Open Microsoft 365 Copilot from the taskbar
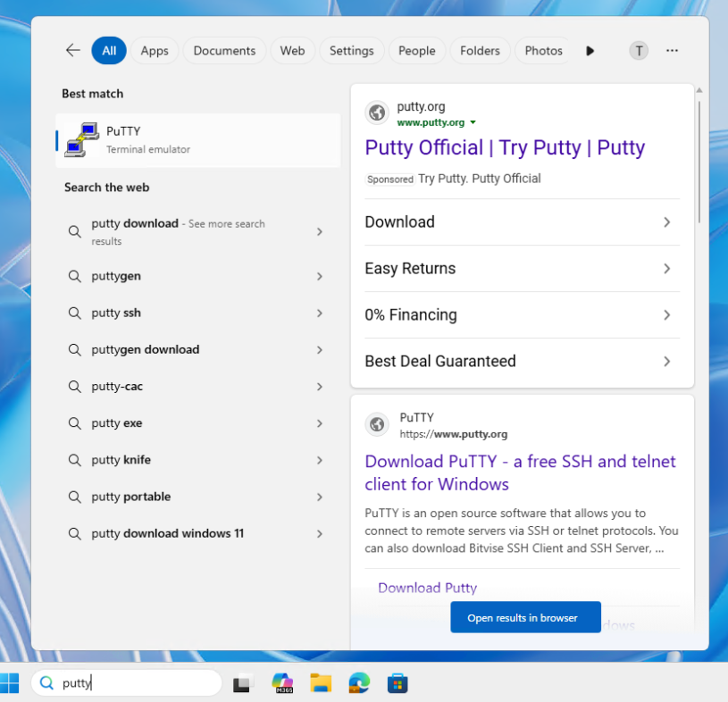The width and height of the screenshot is (728, 702). [x=282, y=682]
